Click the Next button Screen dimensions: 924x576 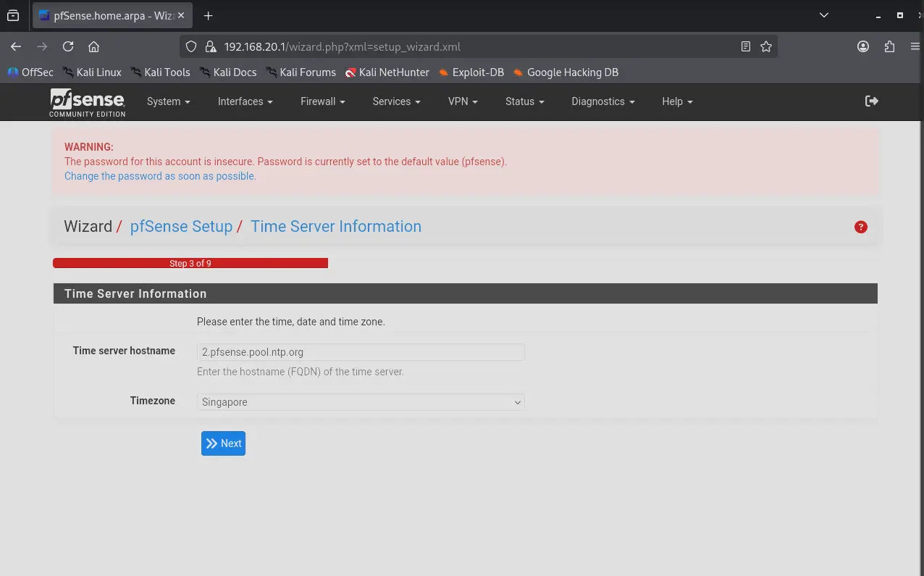click(x=223, y=443)
